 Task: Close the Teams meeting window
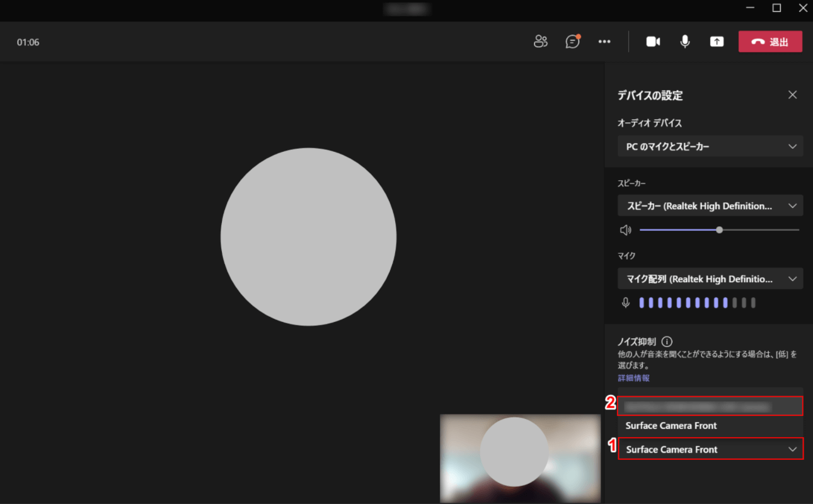802,8
